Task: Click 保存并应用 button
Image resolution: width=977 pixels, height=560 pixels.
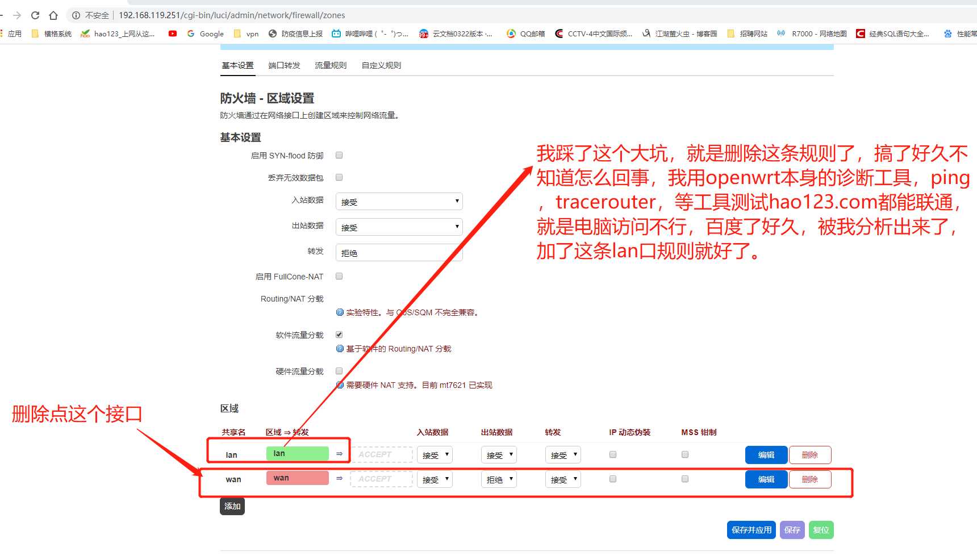Action: pos(751,530)
